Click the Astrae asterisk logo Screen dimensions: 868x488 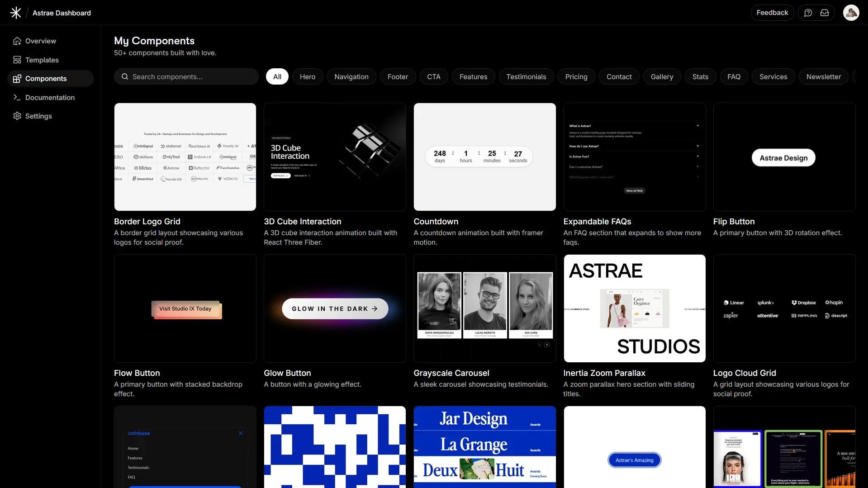coord(15,12)
